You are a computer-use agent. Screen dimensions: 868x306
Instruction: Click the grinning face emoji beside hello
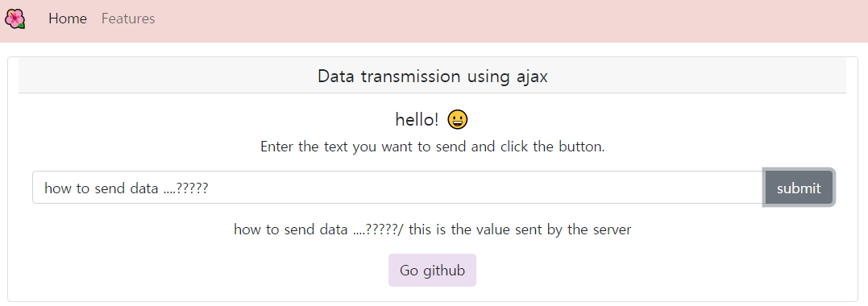(x=458, y=119)
